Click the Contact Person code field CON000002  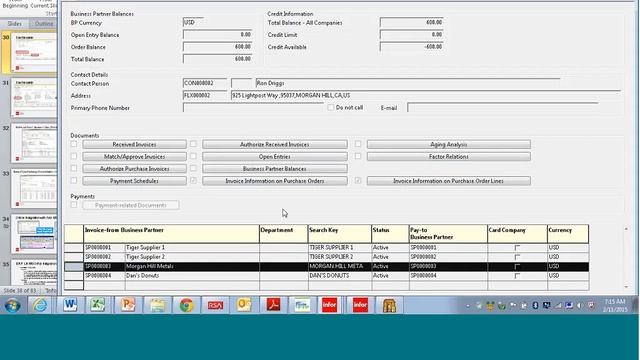click(205, 83)
